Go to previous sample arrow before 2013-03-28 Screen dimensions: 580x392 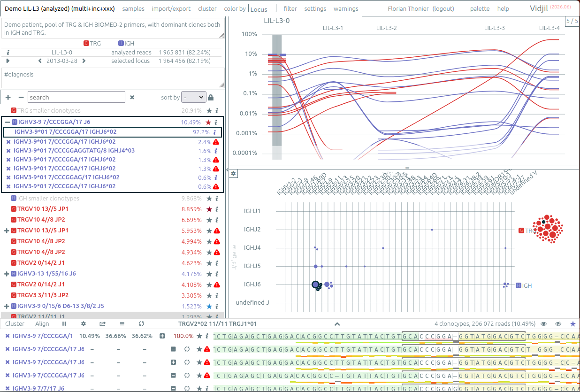(x=40, y=61)
